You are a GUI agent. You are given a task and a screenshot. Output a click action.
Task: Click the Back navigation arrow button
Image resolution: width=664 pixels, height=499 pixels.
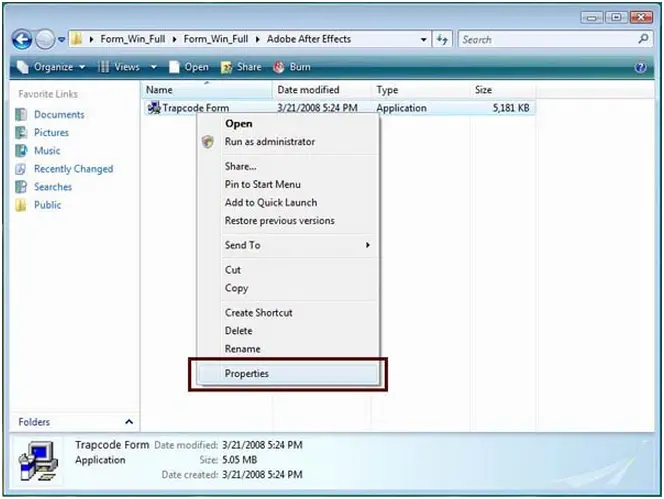[22, 40]
